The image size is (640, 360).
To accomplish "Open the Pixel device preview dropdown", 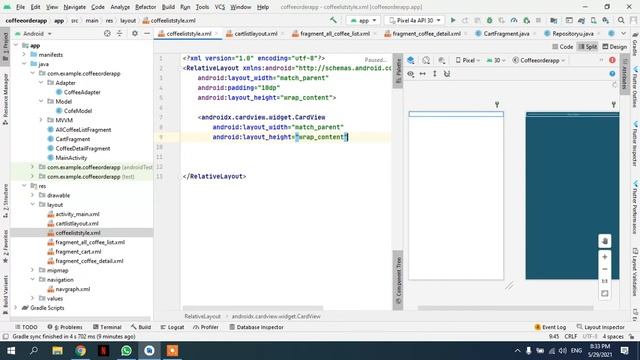I will pyautogui.click(x=468, y=60).
